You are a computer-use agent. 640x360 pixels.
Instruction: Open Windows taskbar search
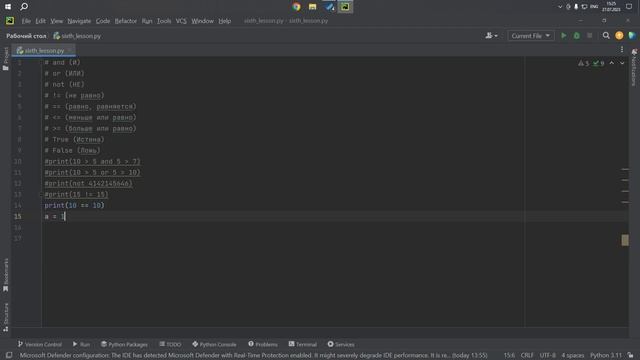24,7
